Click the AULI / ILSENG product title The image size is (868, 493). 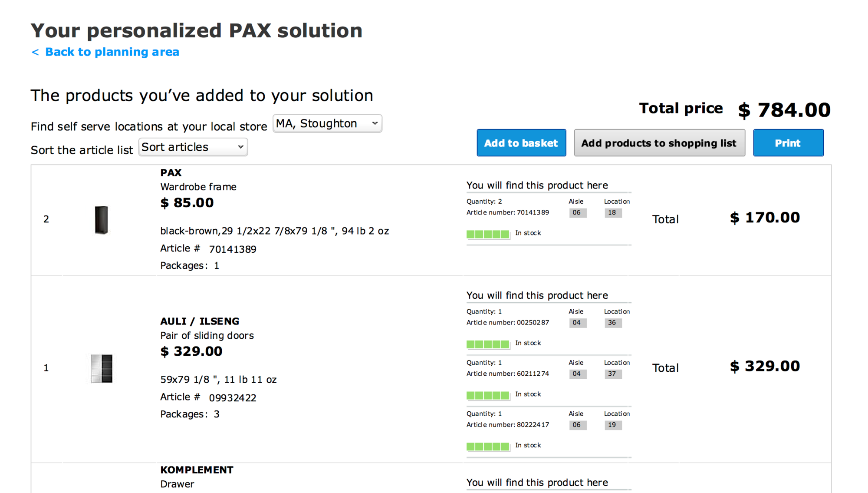coord(200,321)
